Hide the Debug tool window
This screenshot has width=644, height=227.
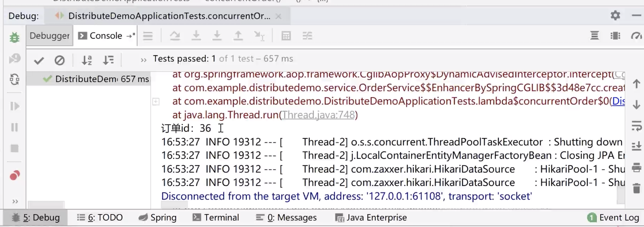click(636, 16)
